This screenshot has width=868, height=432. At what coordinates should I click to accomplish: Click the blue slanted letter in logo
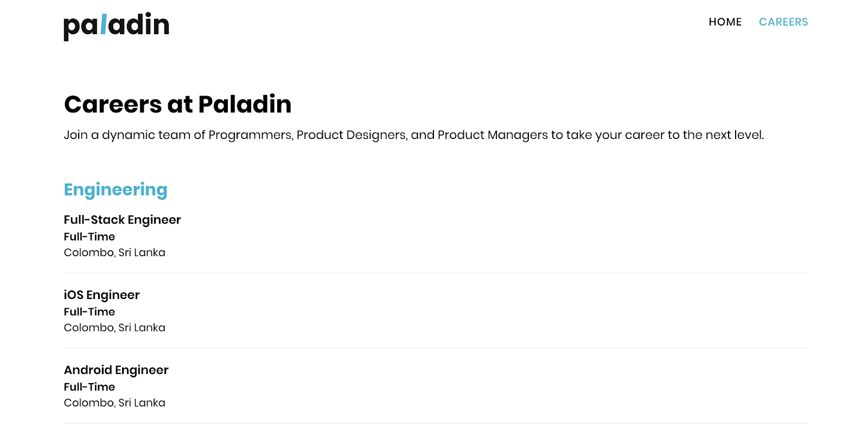click(x=104, y=25)
